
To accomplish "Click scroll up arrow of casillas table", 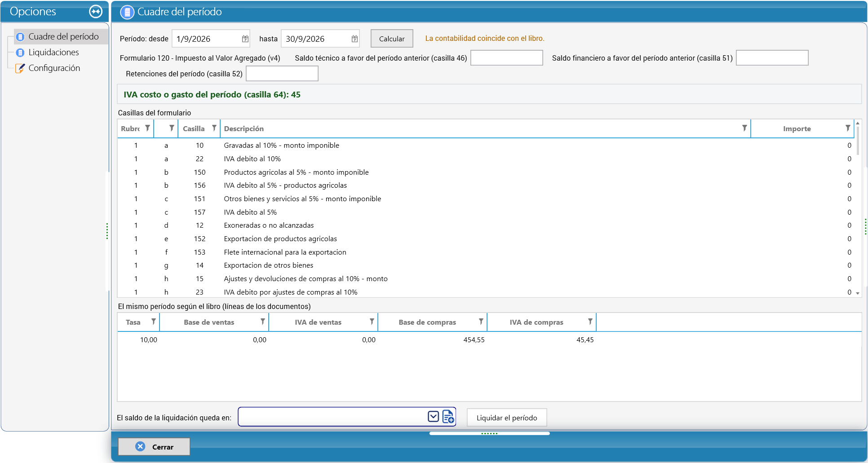I will [858, 123].
